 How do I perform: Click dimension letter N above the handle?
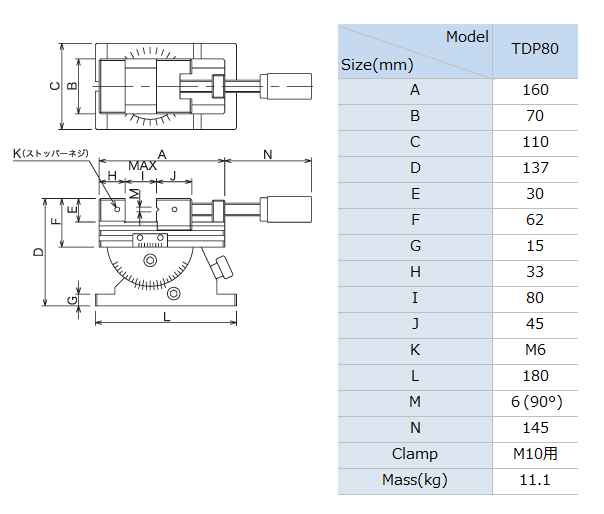tap(268, 155)
